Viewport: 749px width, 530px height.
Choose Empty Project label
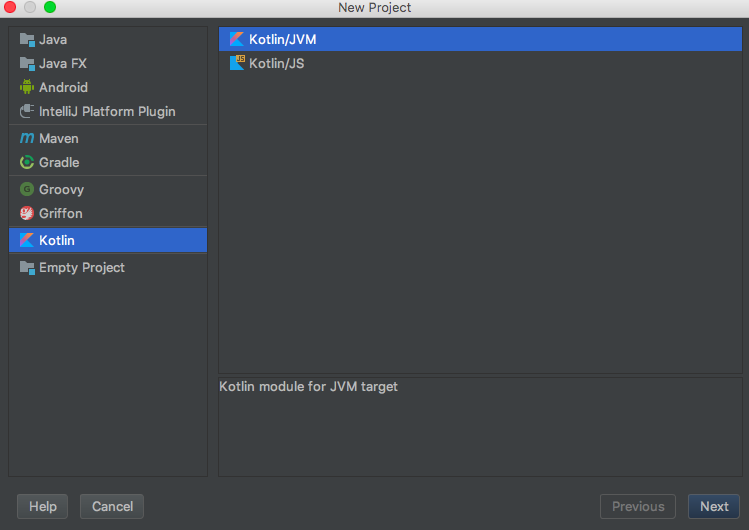82,267
